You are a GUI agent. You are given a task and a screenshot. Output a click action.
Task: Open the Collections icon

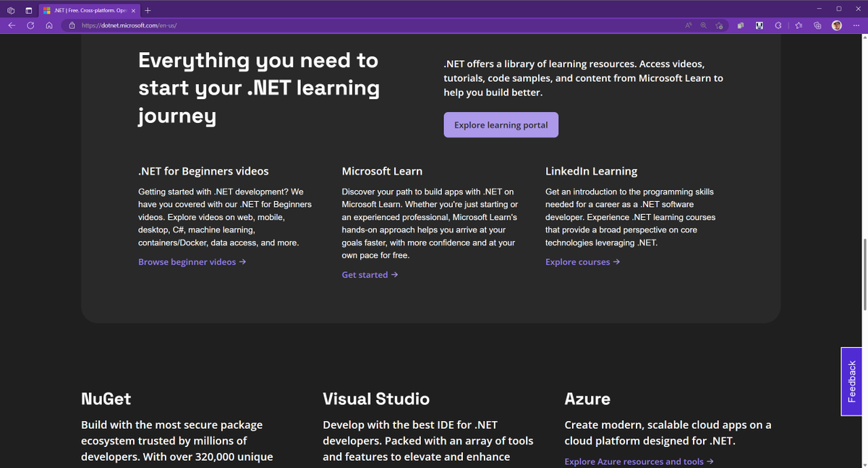click(817, 25)
